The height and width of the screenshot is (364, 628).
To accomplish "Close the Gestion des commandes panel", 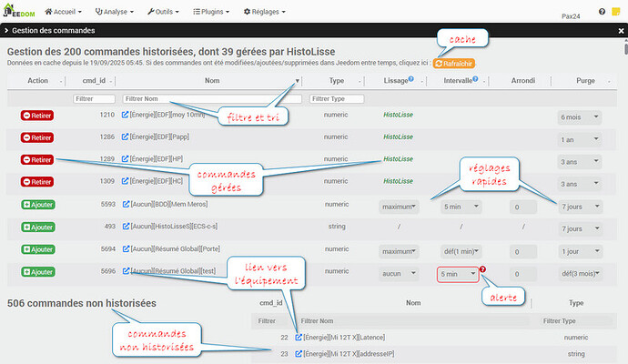I will click(621, 31).
